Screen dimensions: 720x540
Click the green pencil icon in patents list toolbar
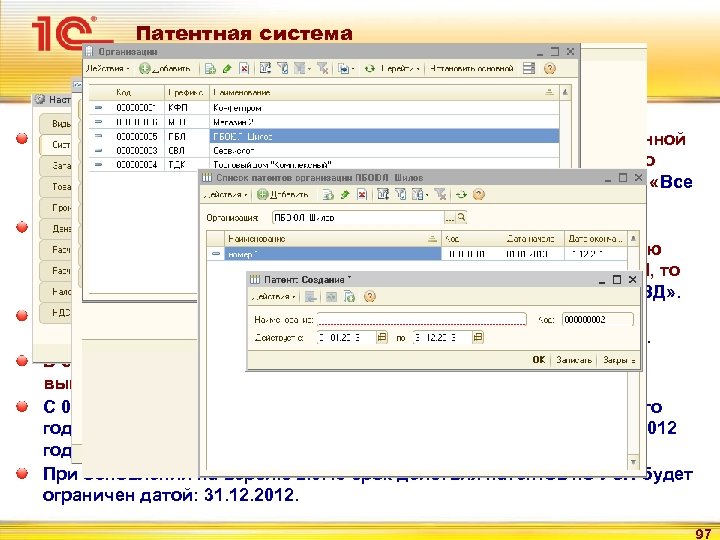click(344, 195)
